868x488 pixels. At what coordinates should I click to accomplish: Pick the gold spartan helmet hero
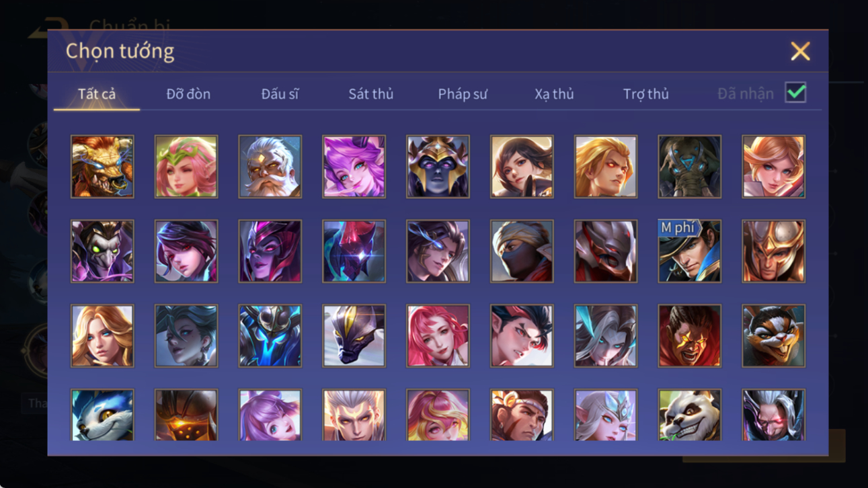click(x=773, y=251)
